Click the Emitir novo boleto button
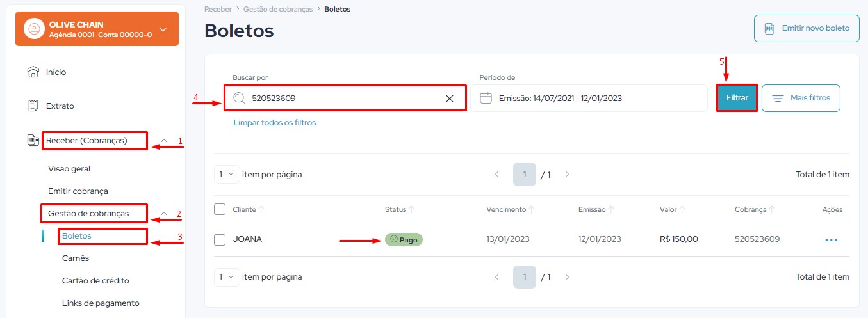Image resolution: width=868 pixels, height=318 pixels. 807,29
